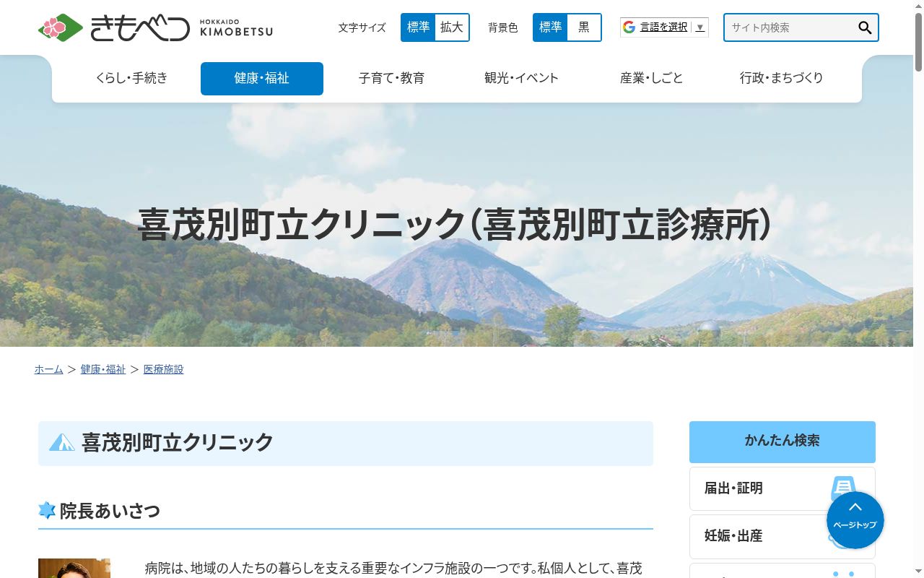Screen dimensions: 924x578
Task: Set text size to 標準
Action: pos(418,27)
